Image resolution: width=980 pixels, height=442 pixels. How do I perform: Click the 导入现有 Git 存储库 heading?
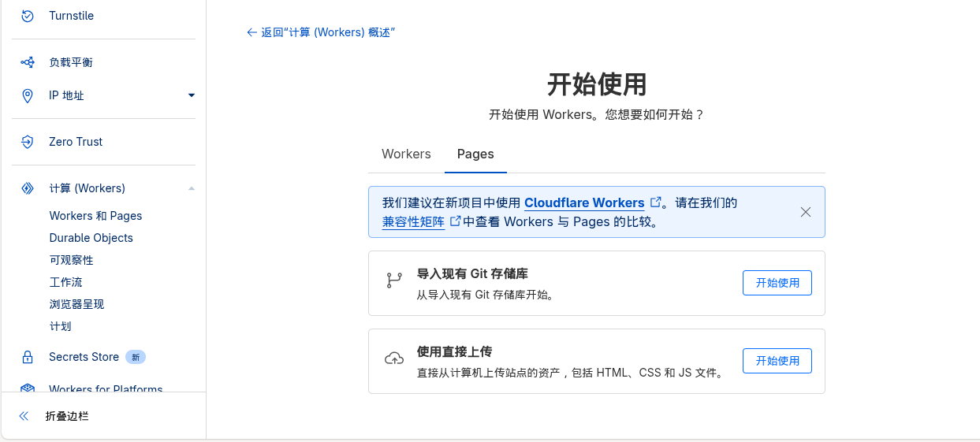tap(472, 274)
